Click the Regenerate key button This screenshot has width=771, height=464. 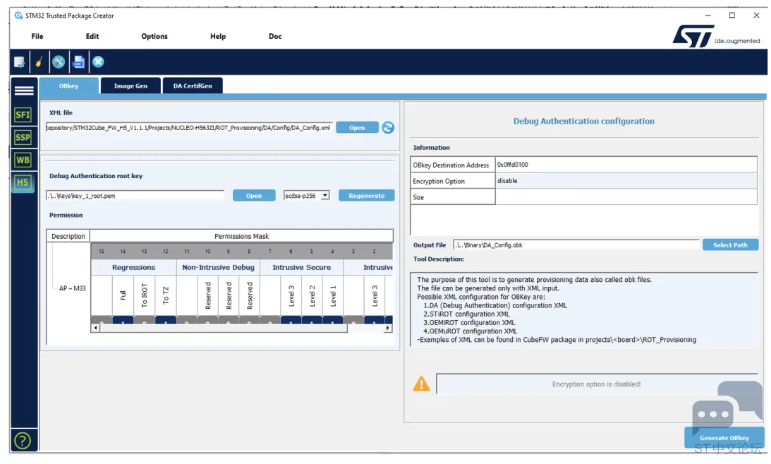coord(367,196)
